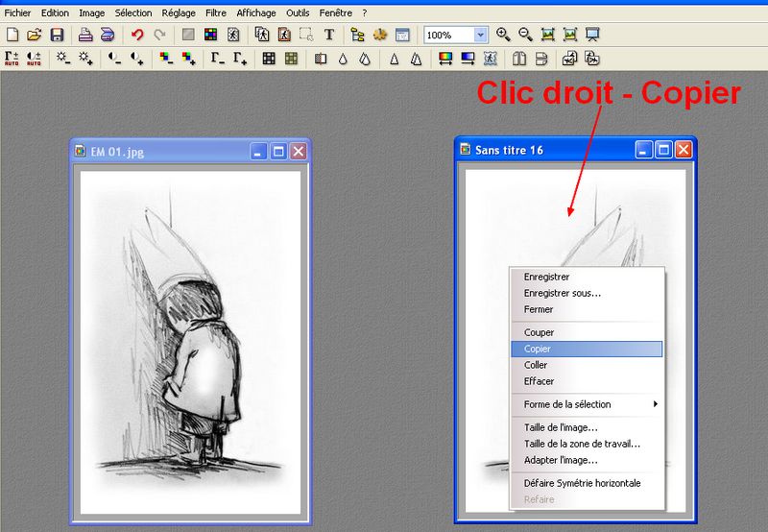The height and width of the screenshot is (532, 768).
Task: Click the auto levels icon
Action: [x=12, y=59]
